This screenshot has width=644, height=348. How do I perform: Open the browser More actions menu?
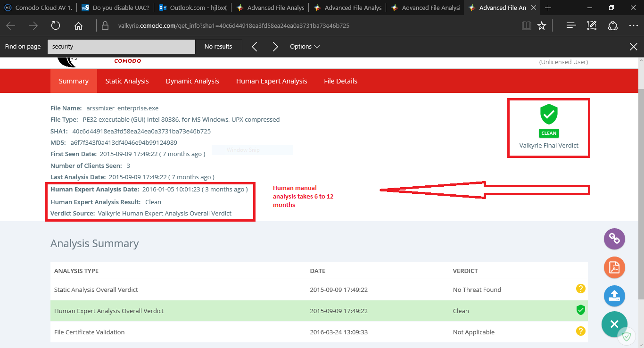634,26
